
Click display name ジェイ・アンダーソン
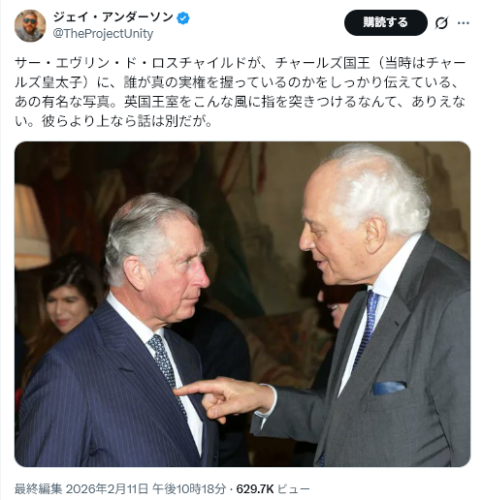tap(113, 17)
